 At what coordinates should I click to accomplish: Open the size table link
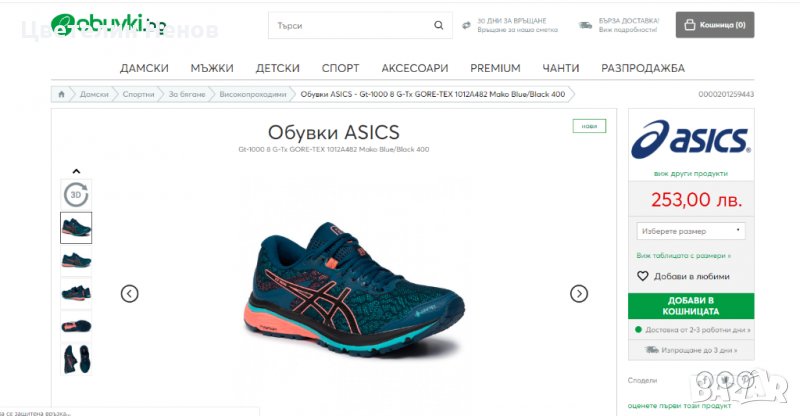point(683,255)
